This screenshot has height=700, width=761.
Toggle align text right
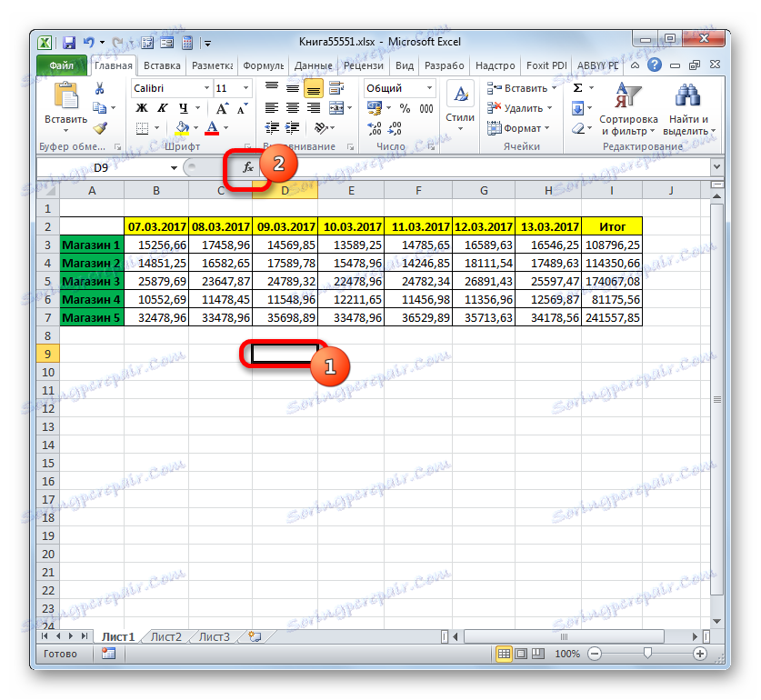coord(314,108)
